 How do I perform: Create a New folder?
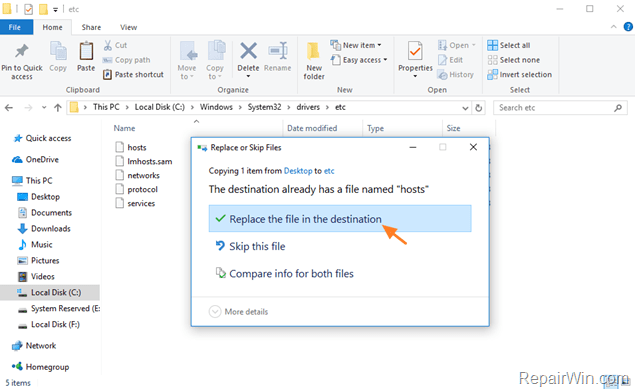tap(314, 60)
